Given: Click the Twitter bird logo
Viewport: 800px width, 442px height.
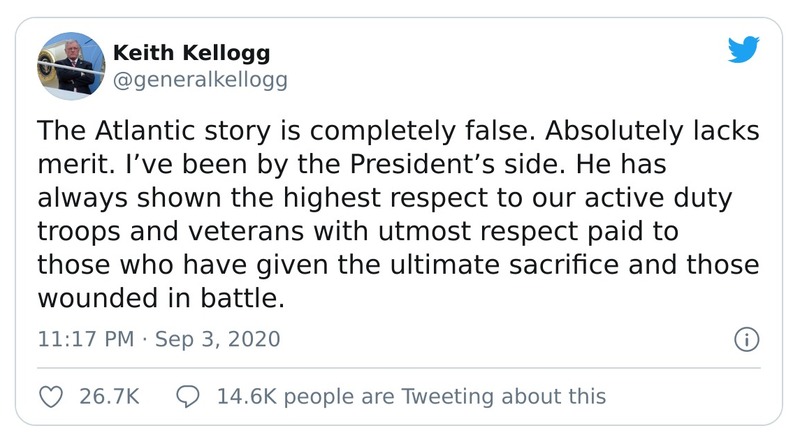Looking at the screenshot, I should click(x=743, y=50).
